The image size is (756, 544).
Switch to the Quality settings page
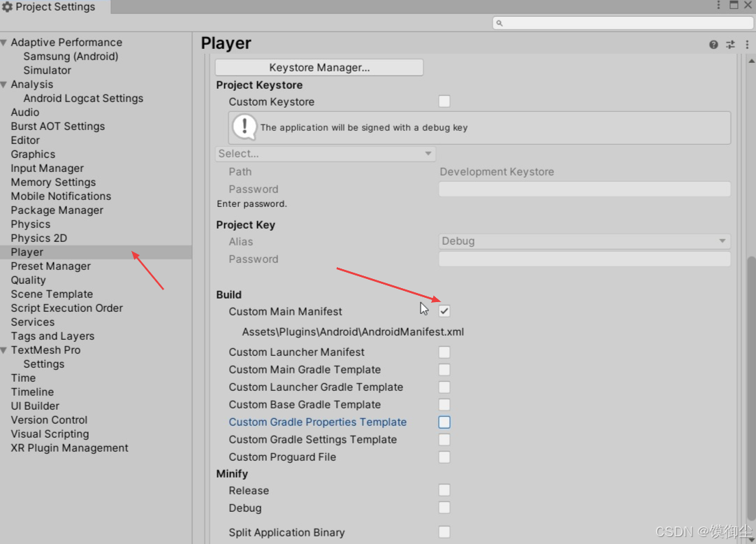[x=28, y=280]
